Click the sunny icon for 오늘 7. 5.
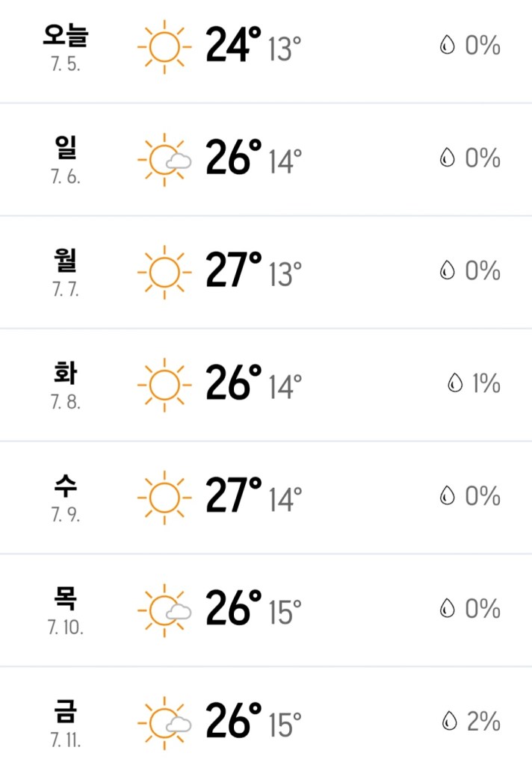This screenshot has height=765, width=532. point(164,46)
